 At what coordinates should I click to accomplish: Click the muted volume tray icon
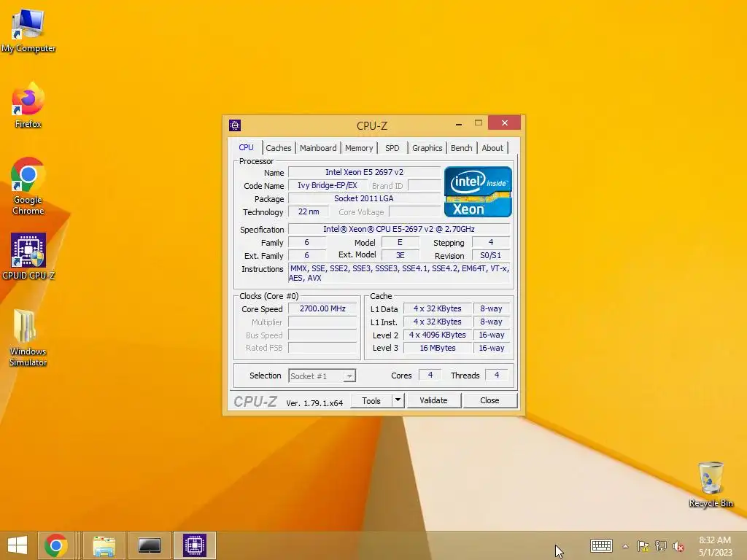tap(678, 546)
